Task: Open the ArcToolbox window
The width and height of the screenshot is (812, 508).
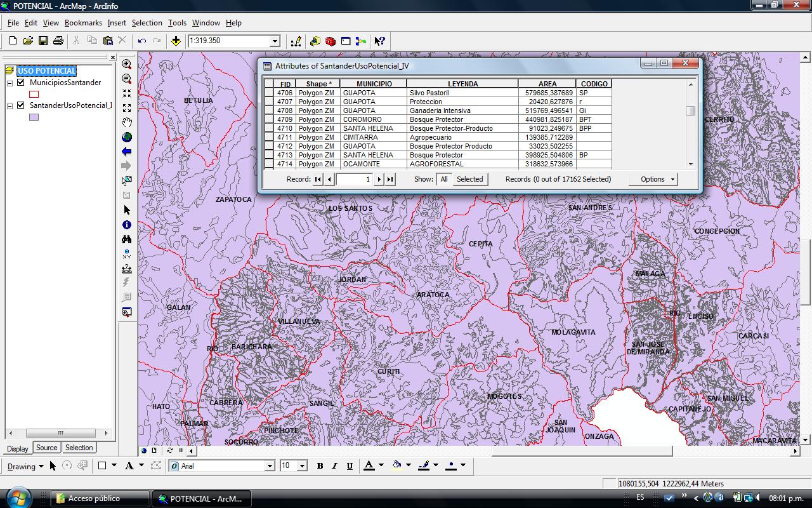Action: click(x=330, y=41)
